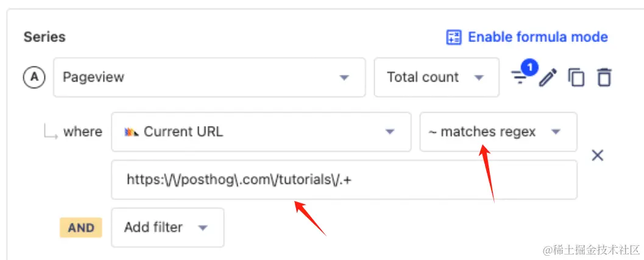Expand the Total count dropdown
Screen dimensions: 644x260
[436, 77]
